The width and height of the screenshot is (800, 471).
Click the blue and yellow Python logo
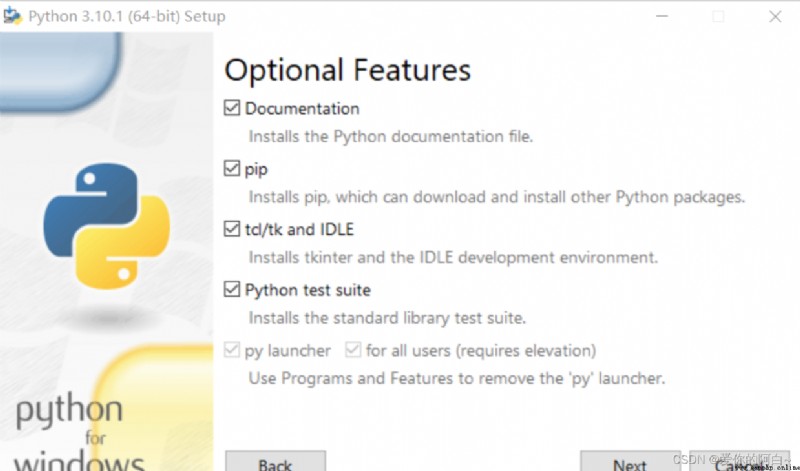(106, 226)
